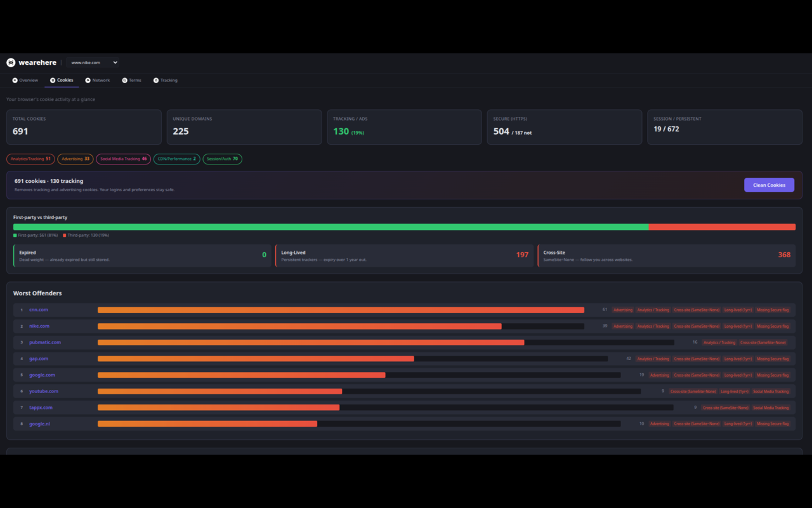This screenshot has width=812, height=508.
Task: Open the Tracking tab
Action: [166, 81]
